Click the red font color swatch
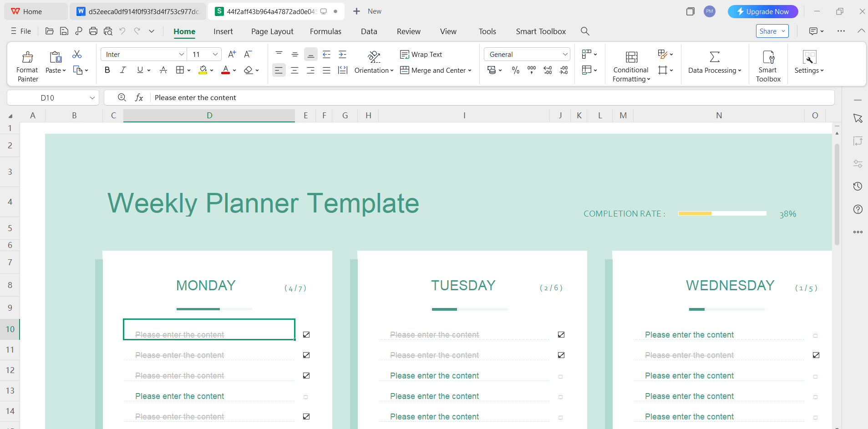Viewport: 868px width, 429px height. tap(225, 70)
